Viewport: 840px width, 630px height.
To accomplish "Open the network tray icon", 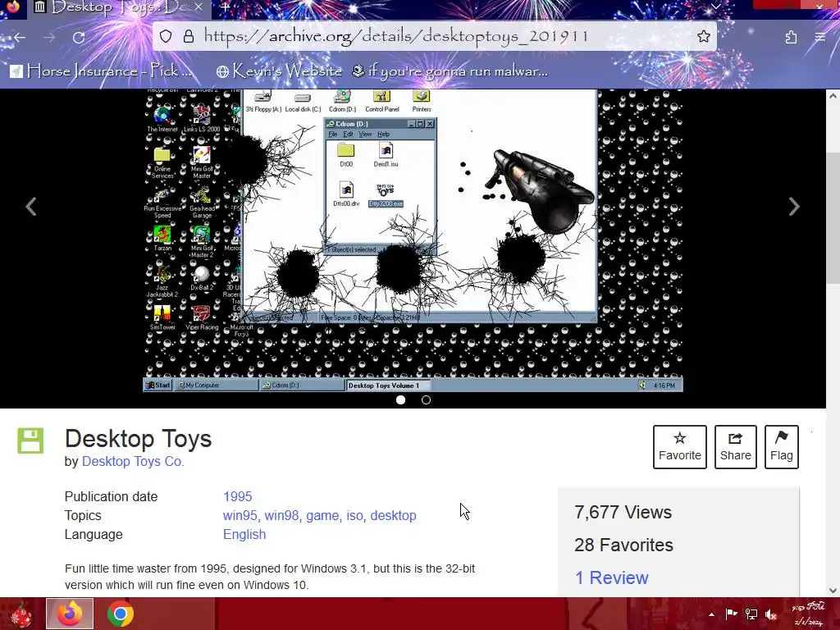I will [x=751, y=614].
